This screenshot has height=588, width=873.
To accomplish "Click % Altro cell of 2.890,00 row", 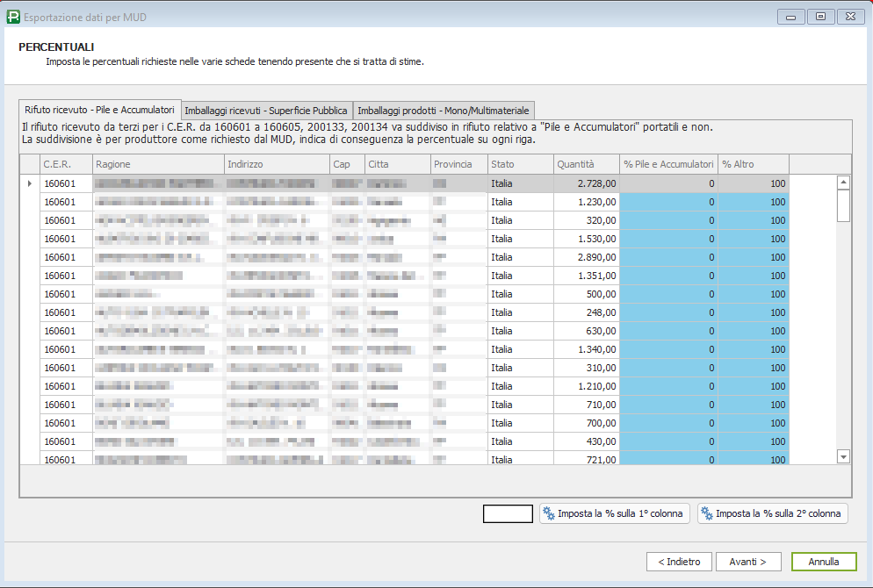I will click(x=753, y=257).
